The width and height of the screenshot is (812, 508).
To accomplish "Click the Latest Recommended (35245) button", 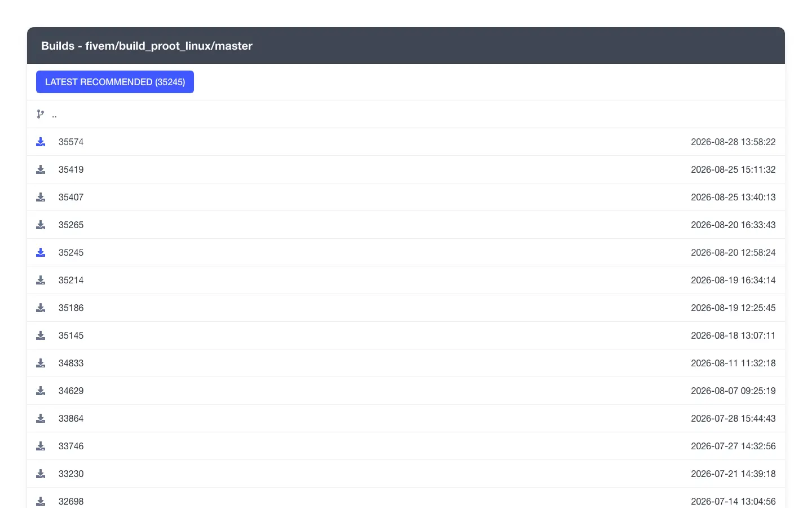I will [115, 82].
